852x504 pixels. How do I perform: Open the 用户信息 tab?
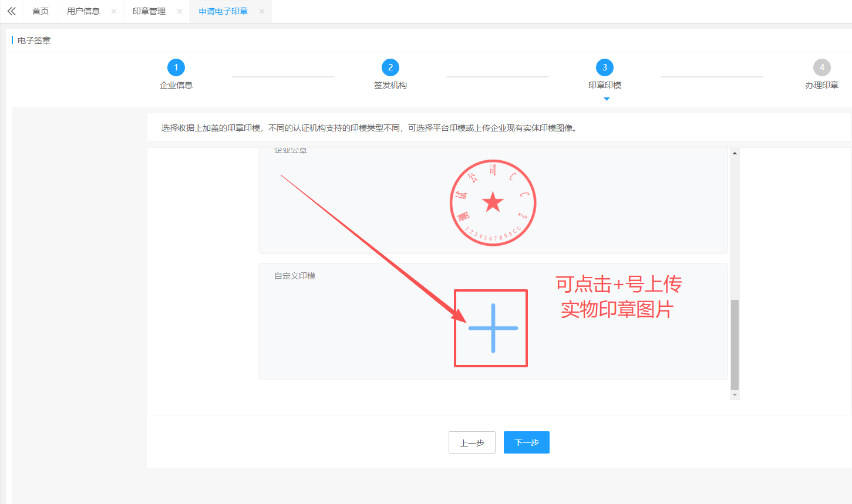tap(83, 11)
